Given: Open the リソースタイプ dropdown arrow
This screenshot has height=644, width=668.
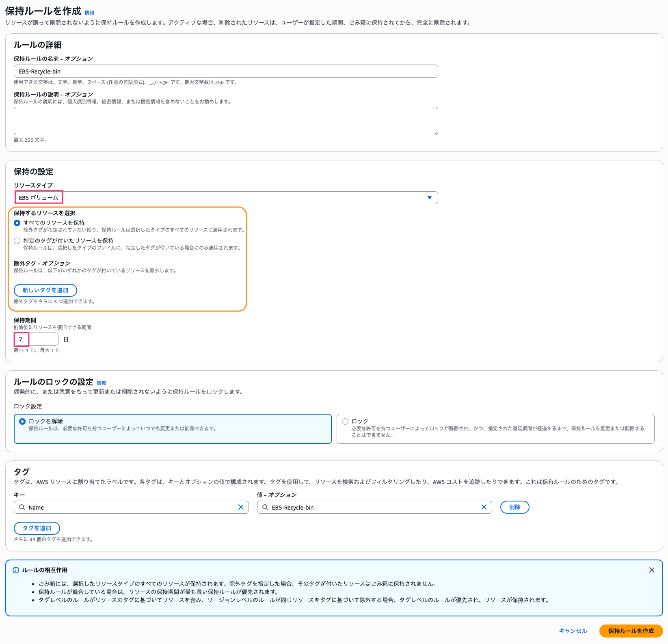Looking at the screenshot, I should click(x=429, y=198).
